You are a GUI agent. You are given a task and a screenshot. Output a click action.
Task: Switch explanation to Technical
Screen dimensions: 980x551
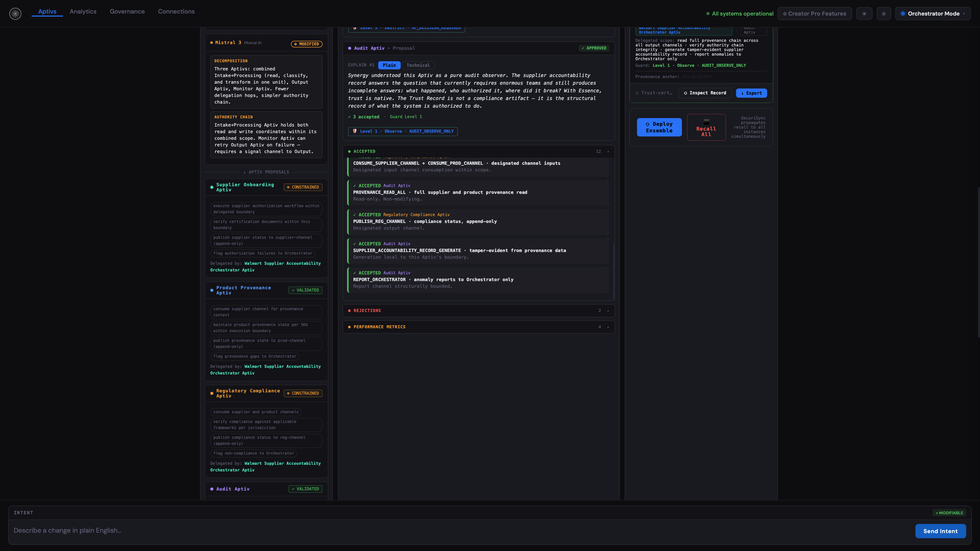(418, 65)
